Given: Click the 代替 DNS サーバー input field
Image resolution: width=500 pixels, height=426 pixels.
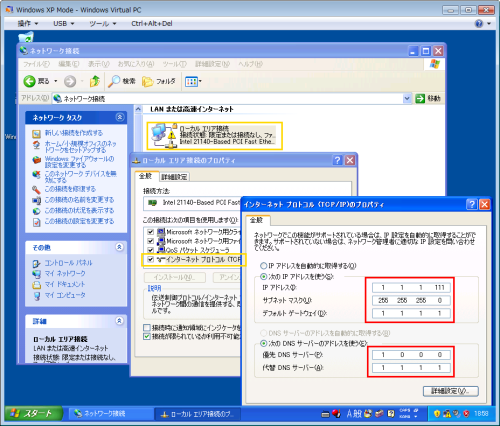Looking at the screenshot, I should tap(411, 368).
